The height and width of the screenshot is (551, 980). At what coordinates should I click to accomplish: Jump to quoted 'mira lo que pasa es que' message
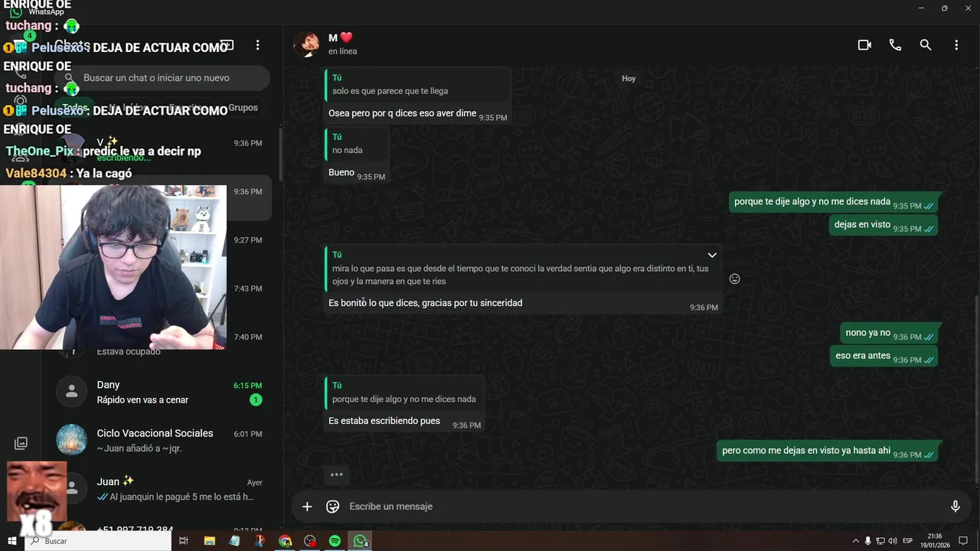[523, 269]
